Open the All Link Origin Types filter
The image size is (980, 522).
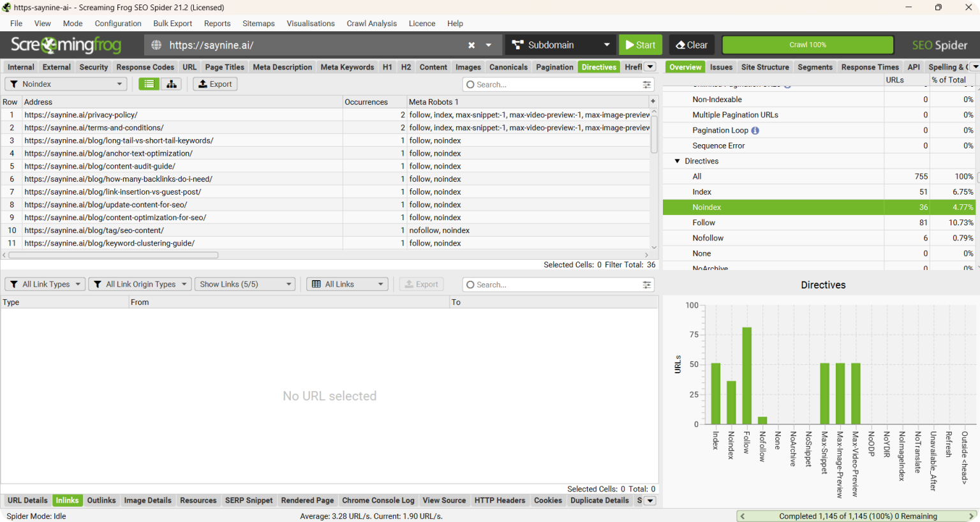coord(140,285)
